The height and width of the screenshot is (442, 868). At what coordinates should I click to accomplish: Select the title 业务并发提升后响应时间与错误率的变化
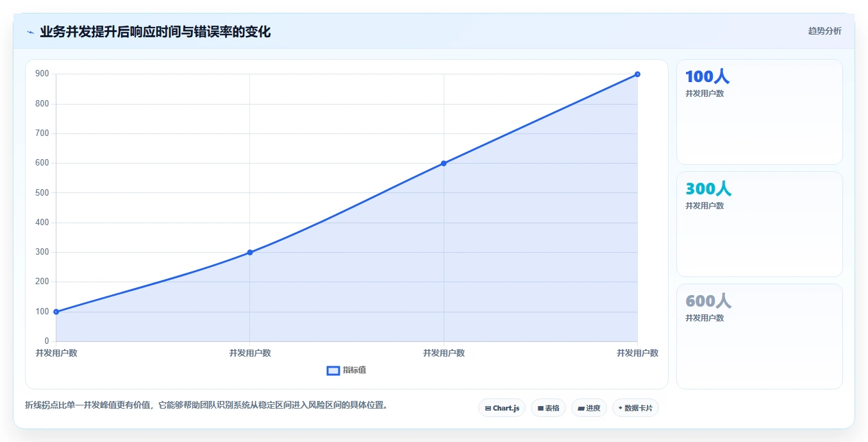pyautogui.click(x=155, y=32)
